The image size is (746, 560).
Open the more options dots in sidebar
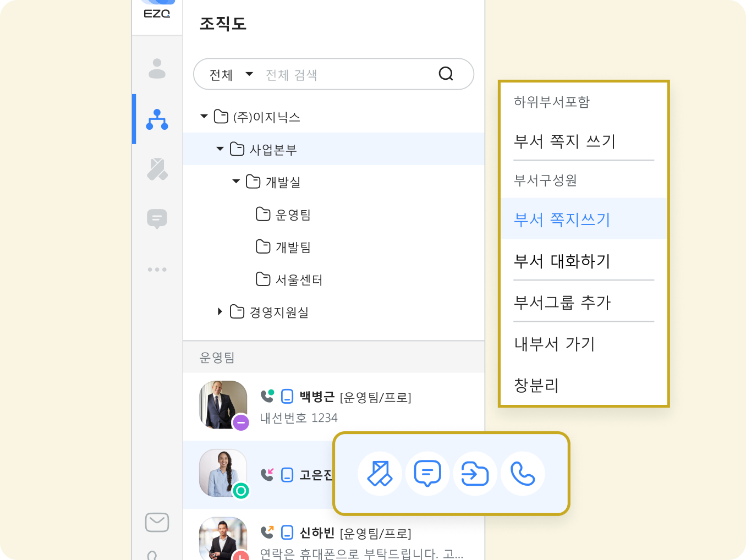pyautogui.click(x=157, y=270)
